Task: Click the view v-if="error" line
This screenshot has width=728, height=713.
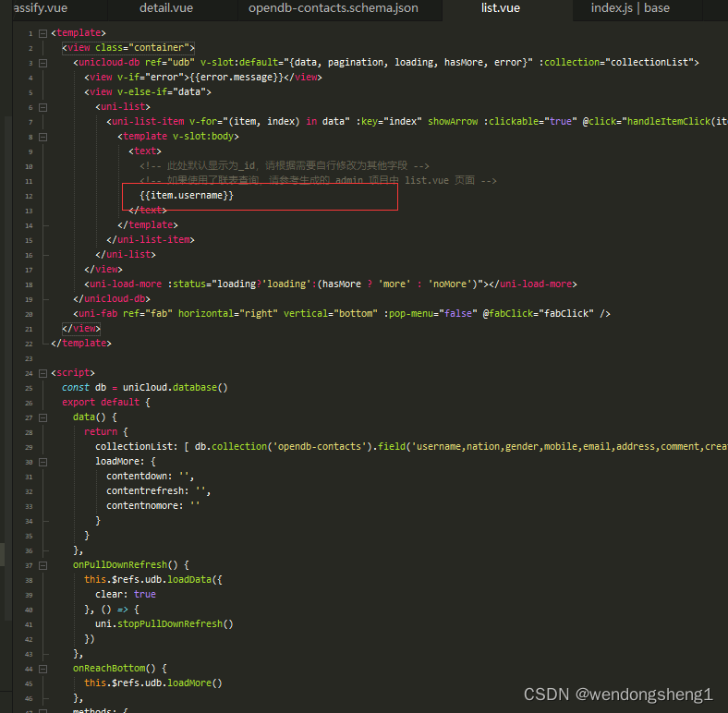Action: tap(203, 78)
